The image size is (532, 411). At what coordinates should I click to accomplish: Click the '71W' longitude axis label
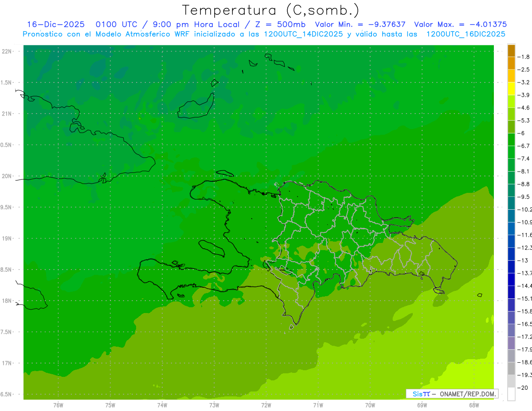point(318,405)
